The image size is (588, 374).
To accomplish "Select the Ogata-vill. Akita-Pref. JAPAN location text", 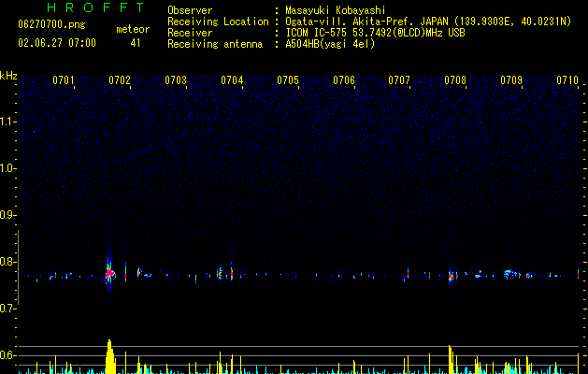I will (x=428, y=22).
